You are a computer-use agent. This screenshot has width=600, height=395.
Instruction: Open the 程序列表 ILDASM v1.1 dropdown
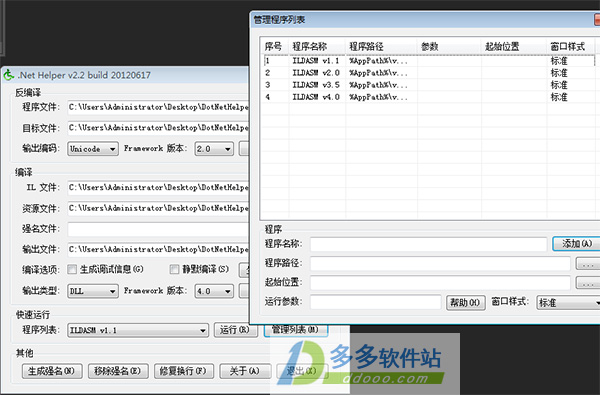point(138,330)
